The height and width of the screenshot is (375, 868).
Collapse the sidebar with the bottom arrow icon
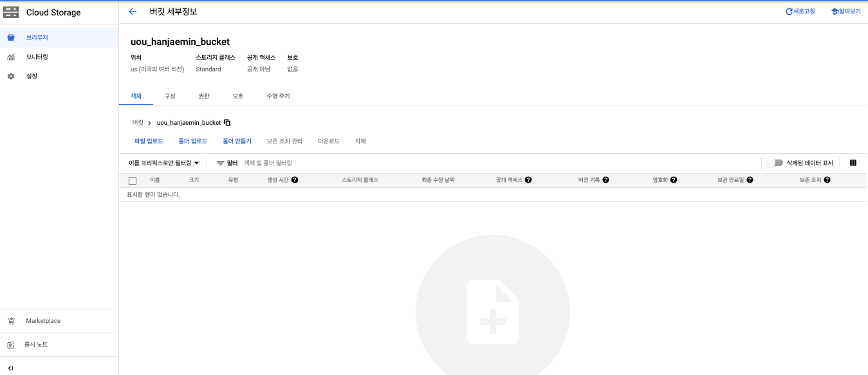pyautogui.click(x=10, y=368)
